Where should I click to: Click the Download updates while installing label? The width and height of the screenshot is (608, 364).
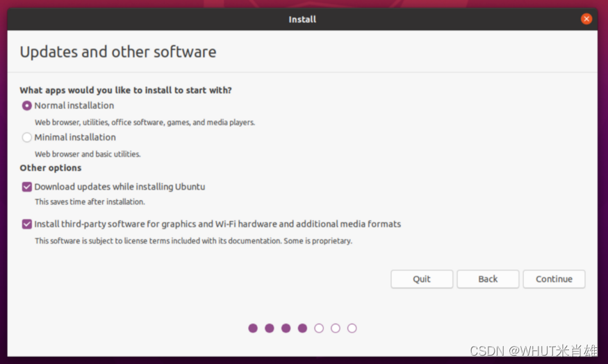[x=120, y=187]
